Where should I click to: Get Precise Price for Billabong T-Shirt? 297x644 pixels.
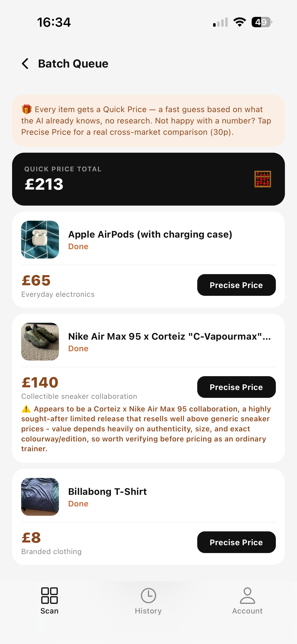[236, 542]
